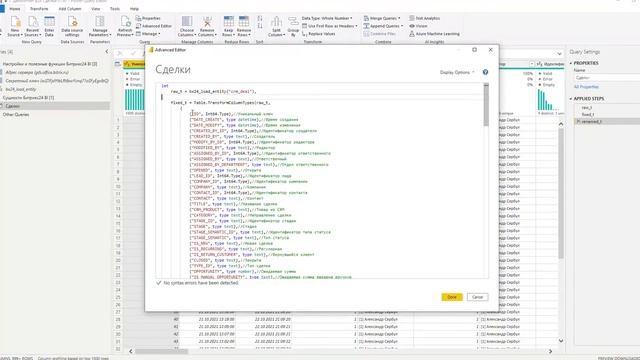This screenshot has width=640, height=360.
Task: Click Vision in AI Insights
Action: pos(418,26)
